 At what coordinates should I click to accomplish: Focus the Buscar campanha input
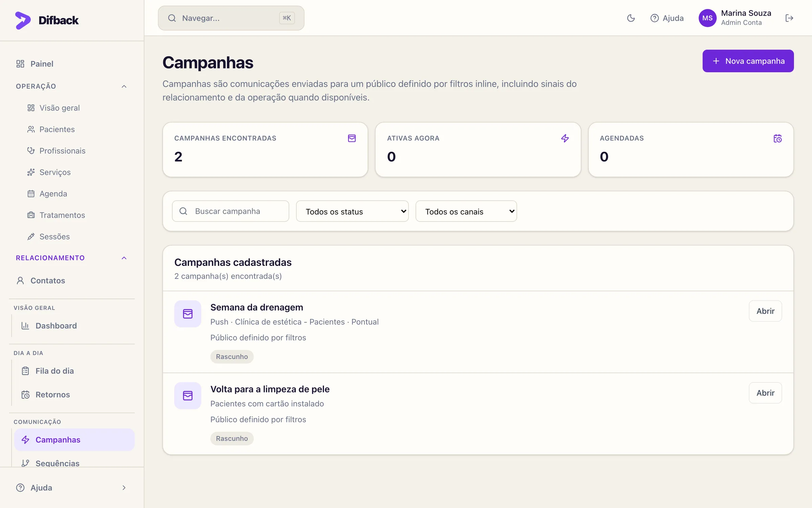point(230,211)
